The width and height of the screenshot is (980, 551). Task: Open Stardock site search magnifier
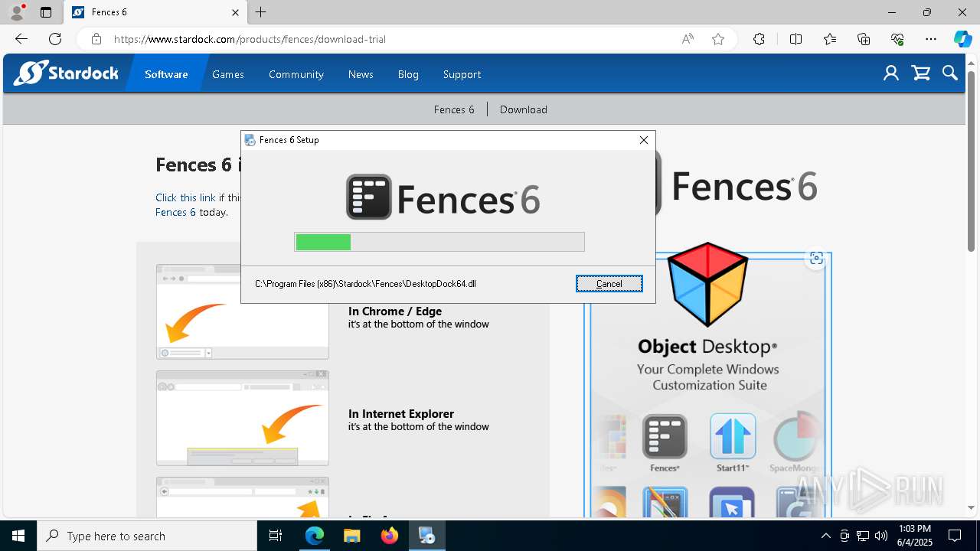tap(950, 73)
